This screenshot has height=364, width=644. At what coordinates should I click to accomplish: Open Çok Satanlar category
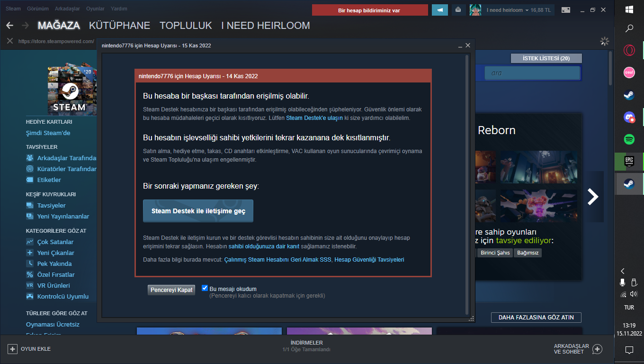click(x=50, y=242)
